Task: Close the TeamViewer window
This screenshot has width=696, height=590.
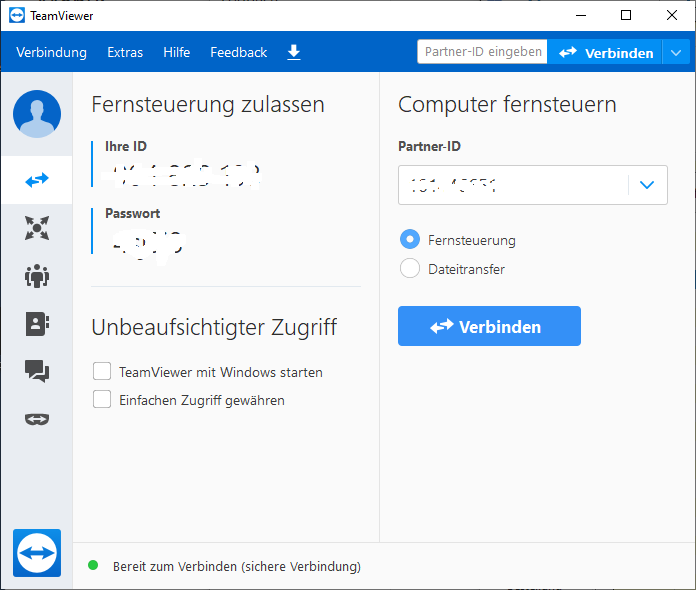Action: (x=672, y=16)
